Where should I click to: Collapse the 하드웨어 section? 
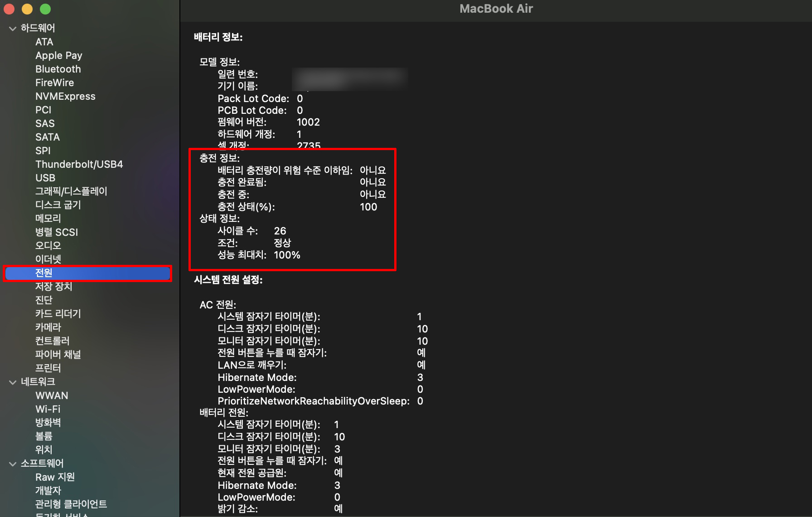pos(13,29)
